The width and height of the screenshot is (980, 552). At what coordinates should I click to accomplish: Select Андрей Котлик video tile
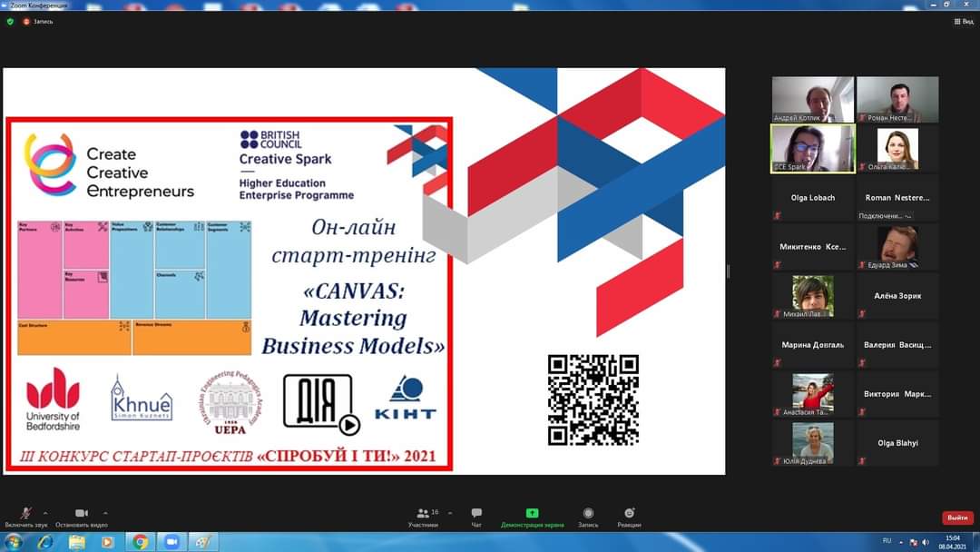[812, 99]
